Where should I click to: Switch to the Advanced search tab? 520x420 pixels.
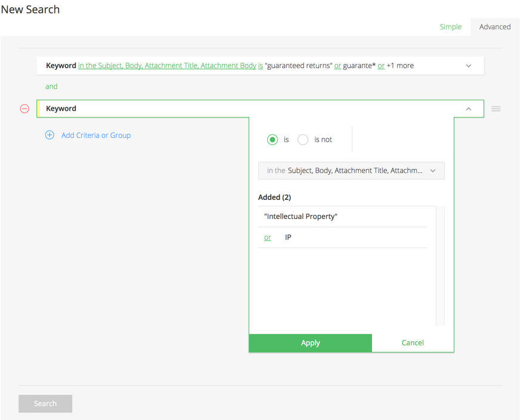(x=495, y=27)
